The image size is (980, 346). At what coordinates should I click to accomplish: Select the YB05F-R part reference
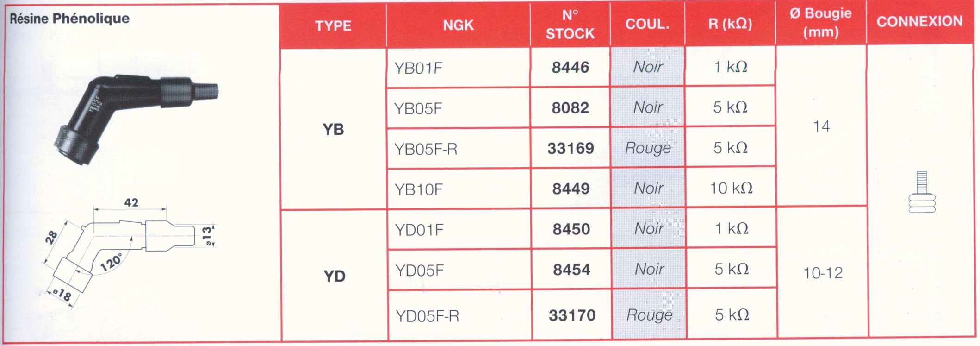pos(426,149)
